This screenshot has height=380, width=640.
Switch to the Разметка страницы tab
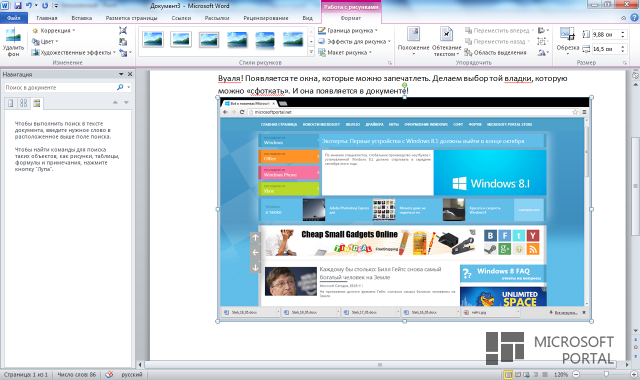point(131,18)
